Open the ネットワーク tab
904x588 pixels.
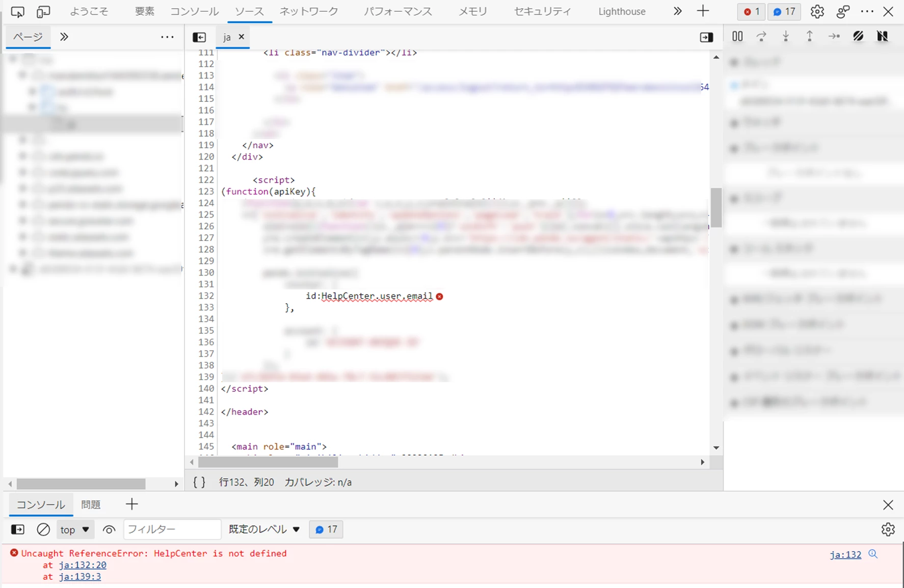[x=309, y=11]
